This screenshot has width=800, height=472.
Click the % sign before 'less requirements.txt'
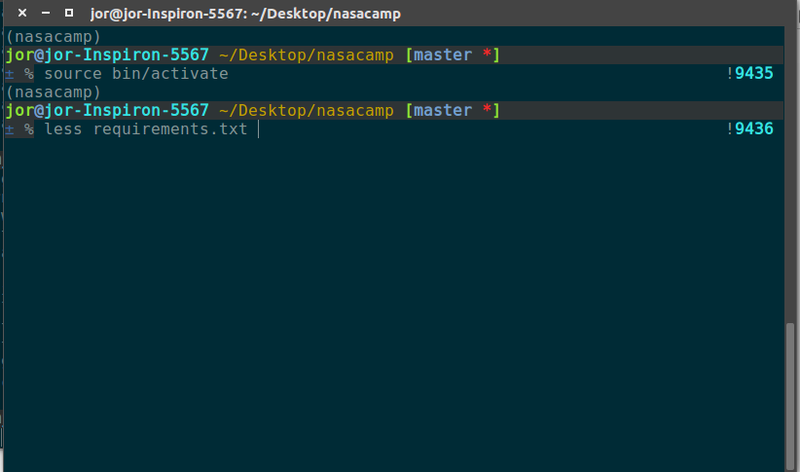click(x=29, y=129)
